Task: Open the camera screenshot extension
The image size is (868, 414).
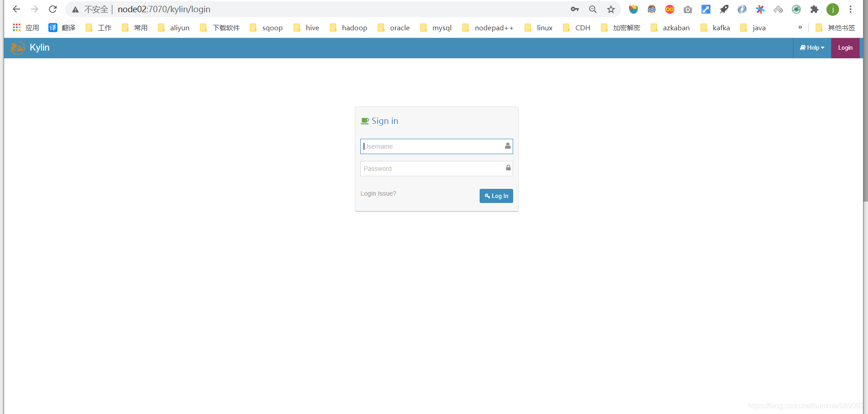Action: click(x=688, y=9)
